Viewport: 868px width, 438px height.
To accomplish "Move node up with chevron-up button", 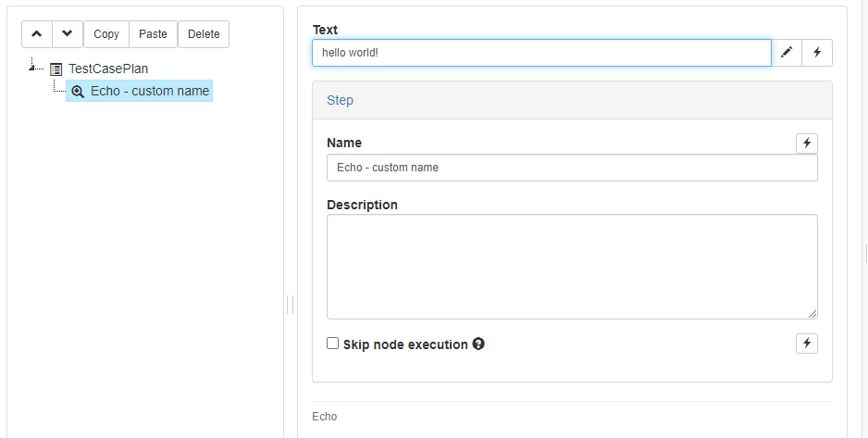I will click(37, 34).
